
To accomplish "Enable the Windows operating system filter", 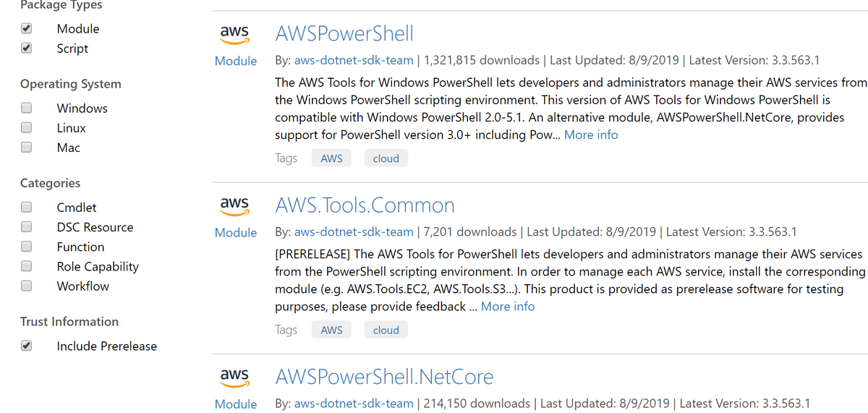I will coord(27,108).
